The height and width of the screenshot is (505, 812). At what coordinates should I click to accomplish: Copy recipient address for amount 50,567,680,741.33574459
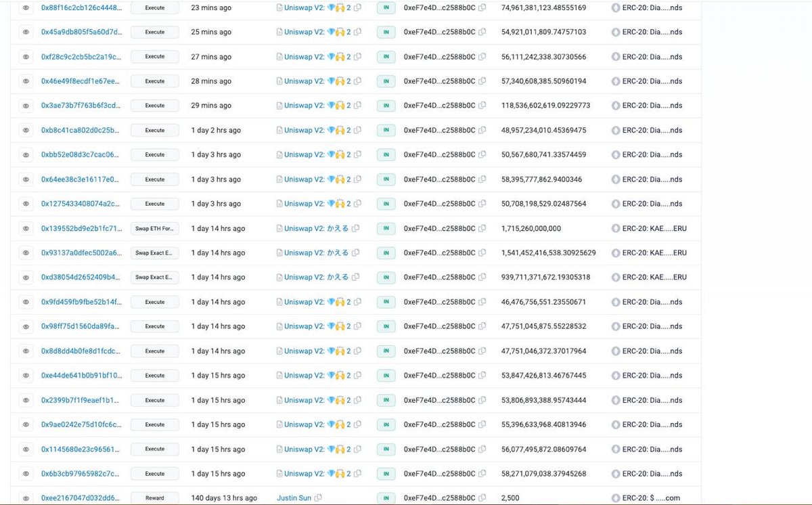482,154
